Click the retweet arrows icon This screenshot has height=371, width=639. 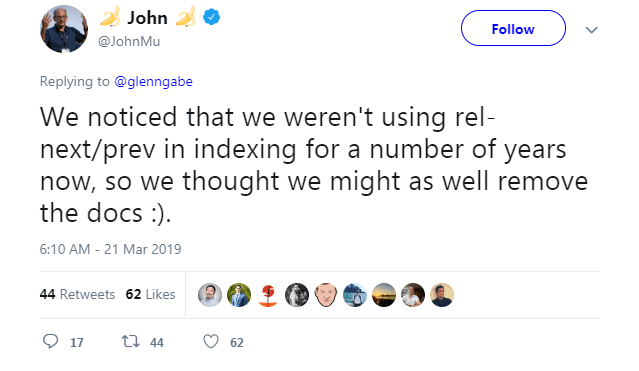[x=131, y=341]
